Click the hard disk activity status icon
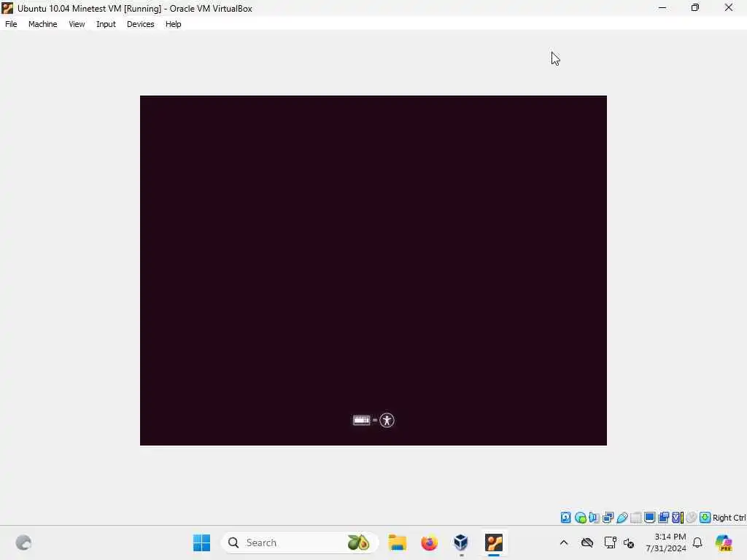 coord(565,517)
